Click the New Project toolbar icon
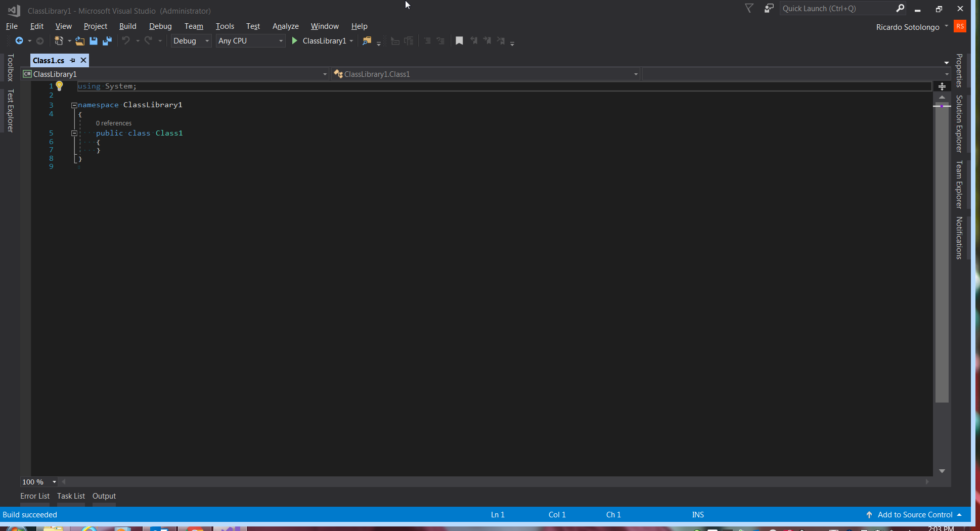The height and width of the screenshot is (531, 980). [59, 41]
